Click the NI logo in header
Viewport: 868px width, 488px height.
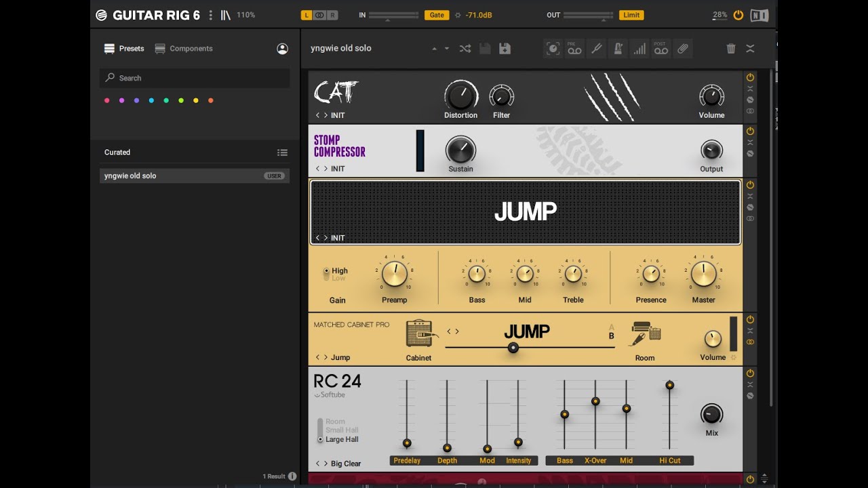tap(759, 15)
